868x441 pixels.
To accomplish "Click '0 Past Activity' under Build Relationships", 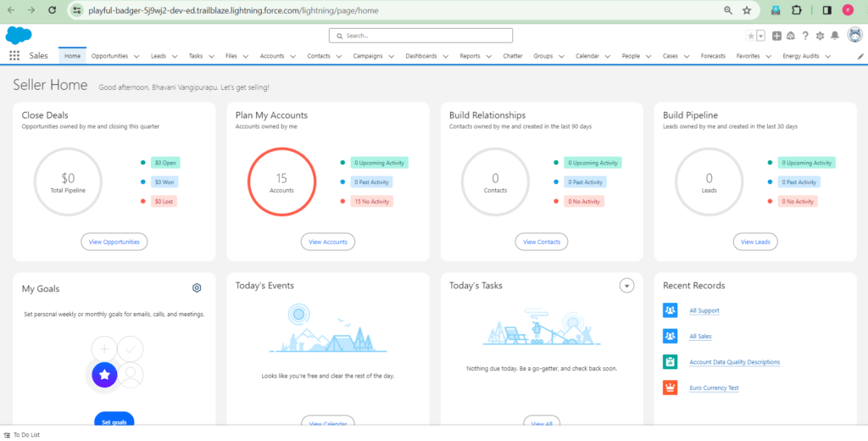I will coord(585,181).
